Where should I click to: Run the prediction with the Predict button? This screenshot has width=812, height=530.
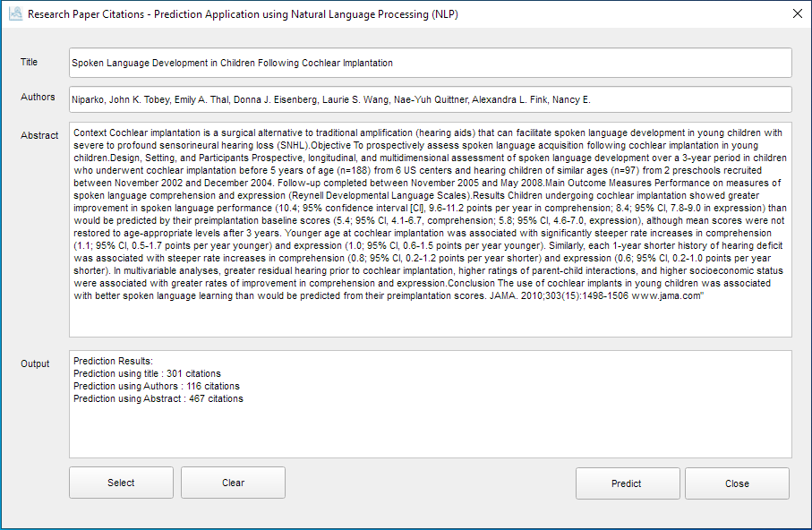coord(627,483)
